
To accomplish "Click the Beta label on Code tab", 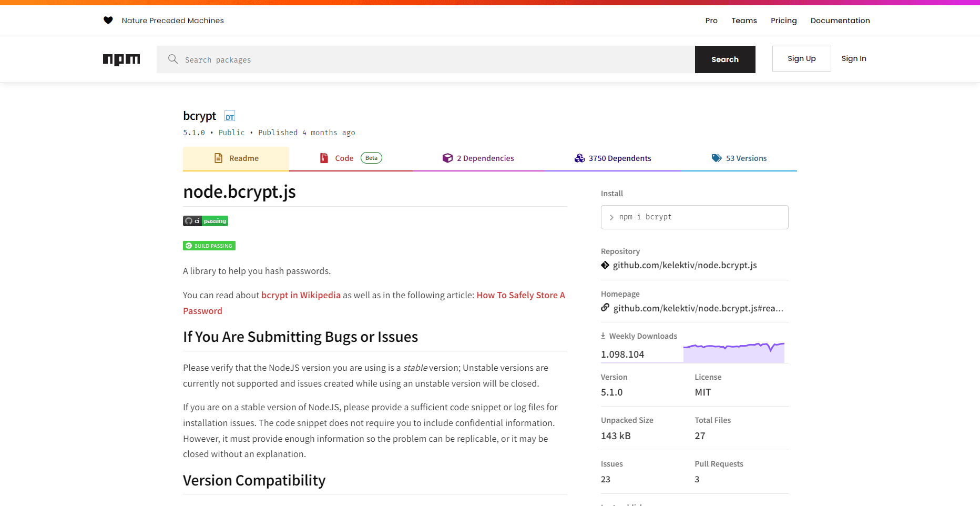I will (371, 158).
